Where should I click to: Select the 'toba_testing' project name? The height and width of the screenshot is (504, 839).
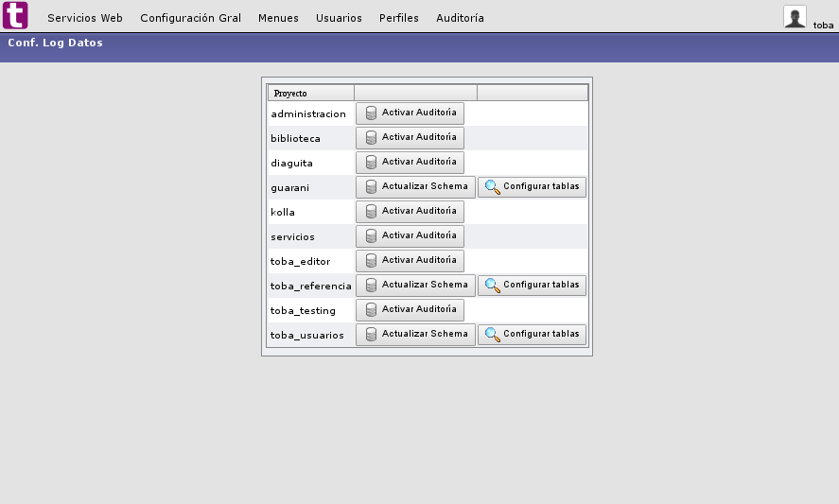pyautogui.click(x=303, y=311)
